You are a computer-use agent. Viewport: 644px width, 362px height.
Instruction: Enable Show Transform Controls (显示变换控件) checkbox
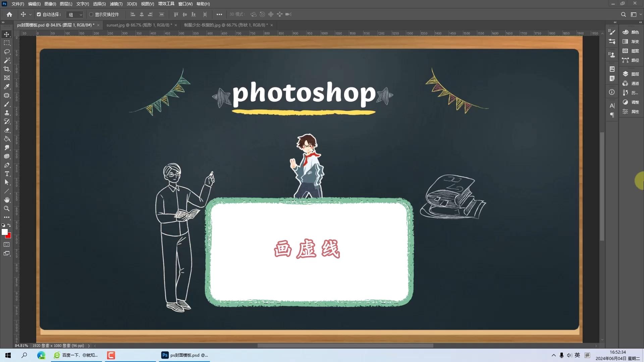tap(91, 14)
